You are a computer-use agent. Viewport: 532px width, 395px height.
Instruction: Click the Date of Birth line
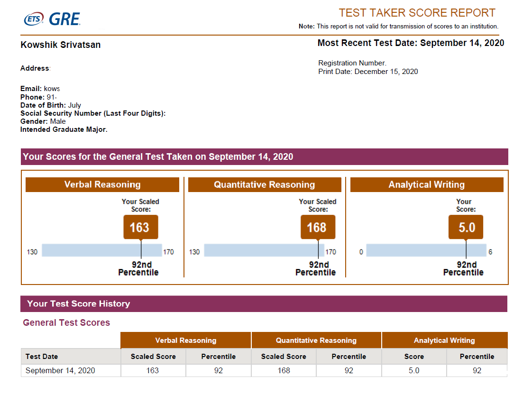pyautogui.click(x=51, y=105)
